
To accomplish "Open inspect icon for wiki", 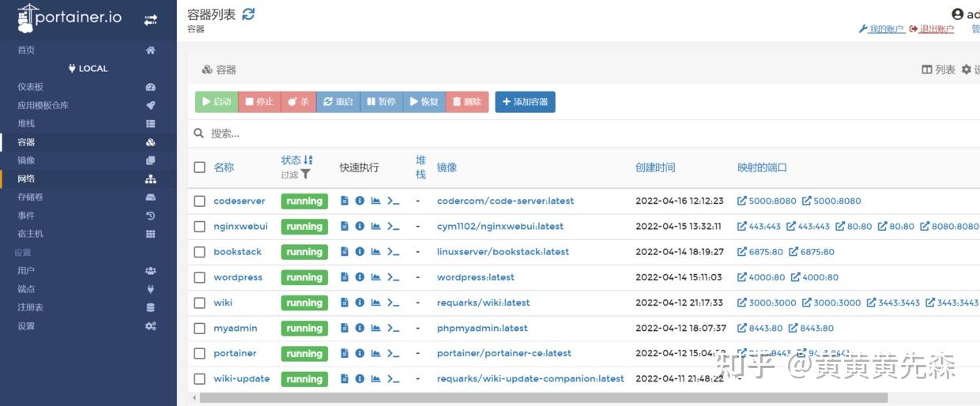I will click(x=360, y=303).
